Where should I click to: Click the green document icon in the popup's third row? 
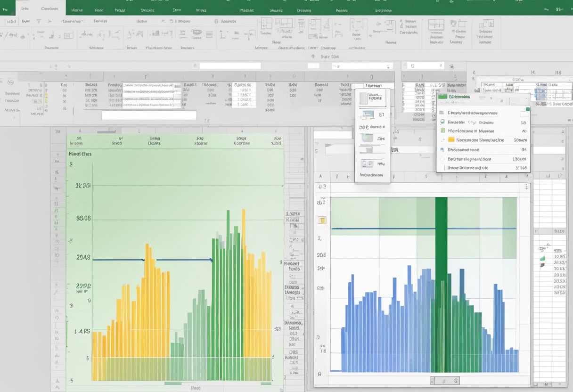pos(442,131)
